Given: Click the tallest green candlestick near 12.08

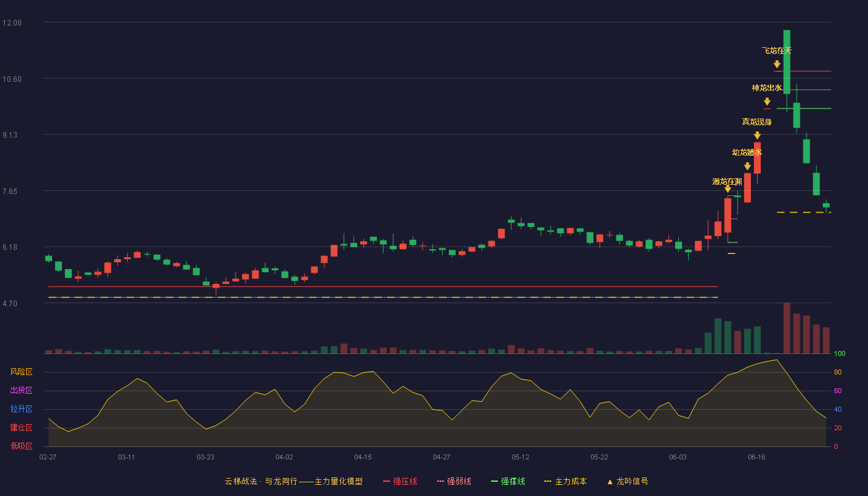Looking at the screenshot, I should 787,62.
